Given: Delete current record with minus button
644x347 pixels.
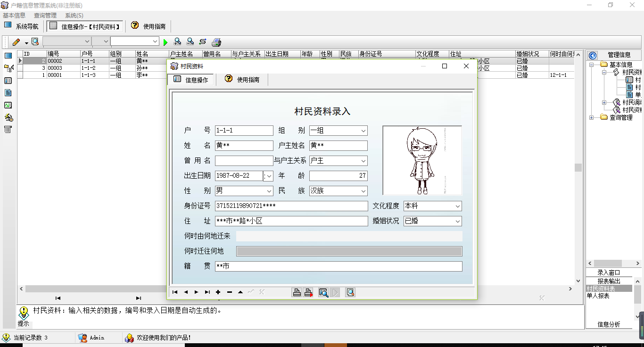Looking at the screenshot, I should pyautogui.click(x=230, y=292).
